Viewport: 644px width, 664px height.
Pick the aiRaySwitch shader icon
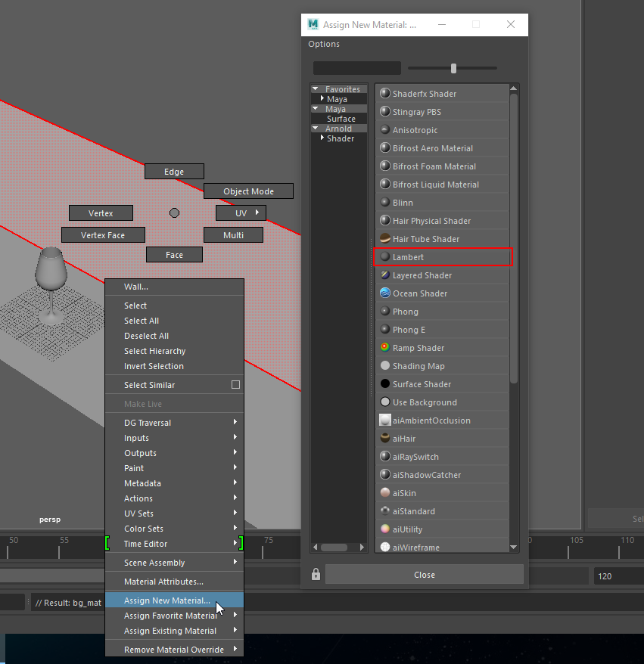(384, 457)
